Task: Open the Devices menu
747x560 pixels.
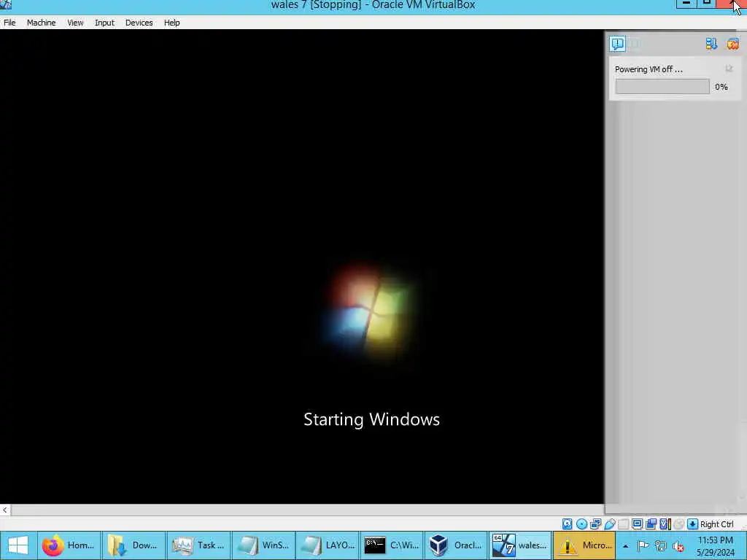Action: tap(139, 23)
